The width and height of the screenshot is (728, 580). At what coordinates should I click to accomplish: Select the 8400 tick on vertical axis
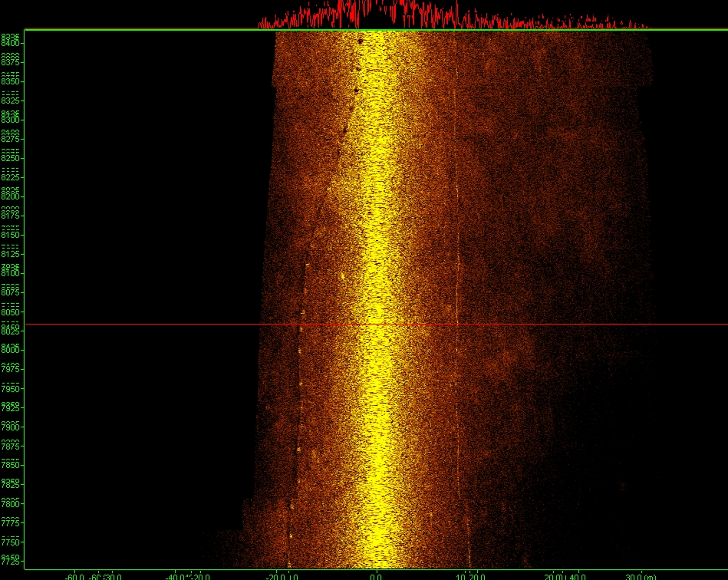tap(11, 43)
